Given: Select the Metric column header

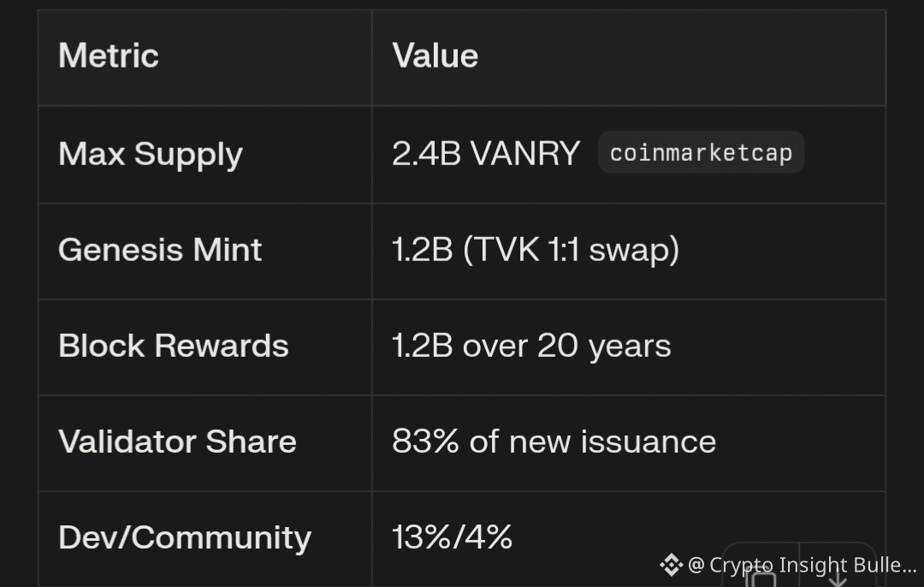Looking at the screenshot, I should pos(109,56).
